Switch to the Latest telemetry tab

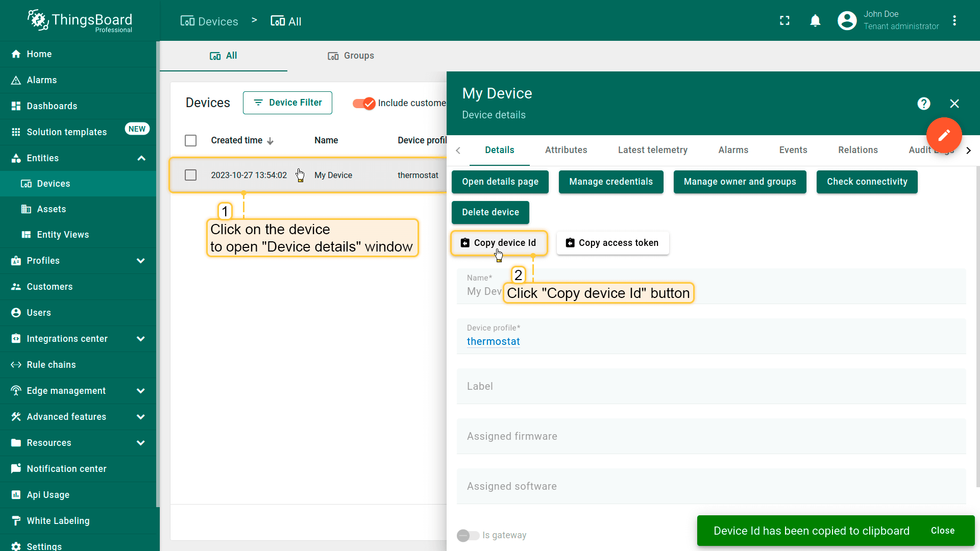tap(652, 150)
